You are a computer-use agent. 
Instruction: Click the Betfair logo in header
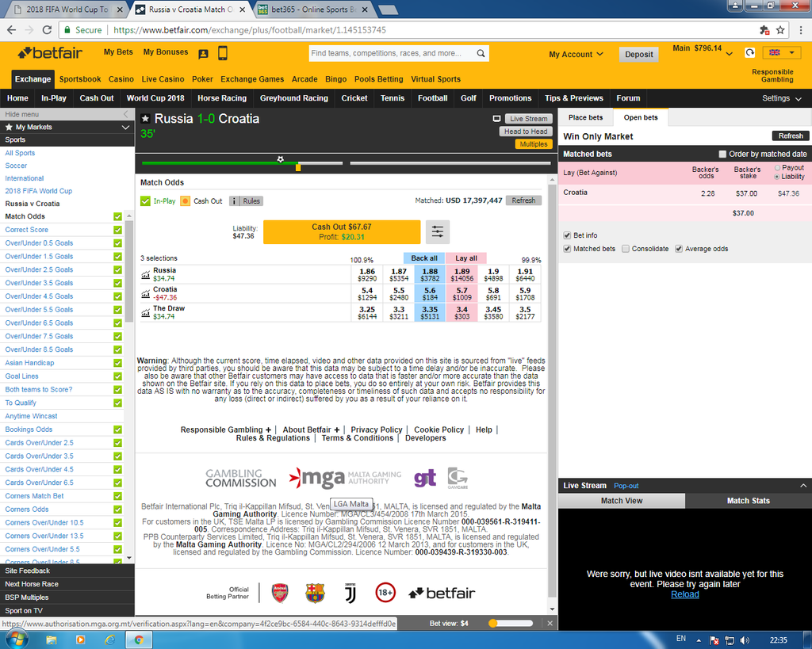50,53
